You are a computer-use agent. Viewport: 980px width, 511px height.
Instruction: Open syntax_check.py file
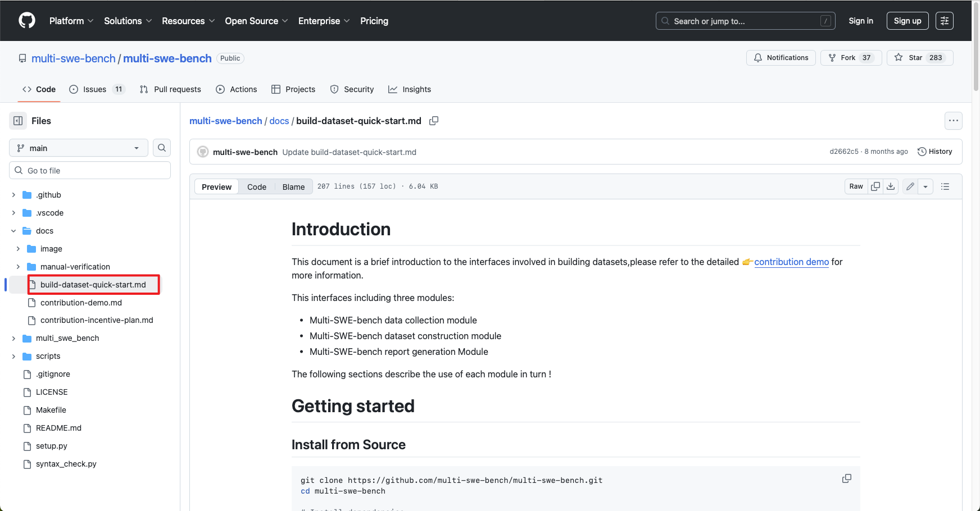pos(66,464)
